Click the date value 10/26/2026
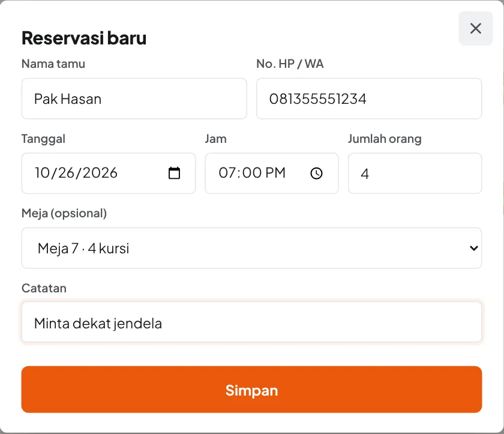The height and width of the screenshot is (434, 504). point(76,173)
